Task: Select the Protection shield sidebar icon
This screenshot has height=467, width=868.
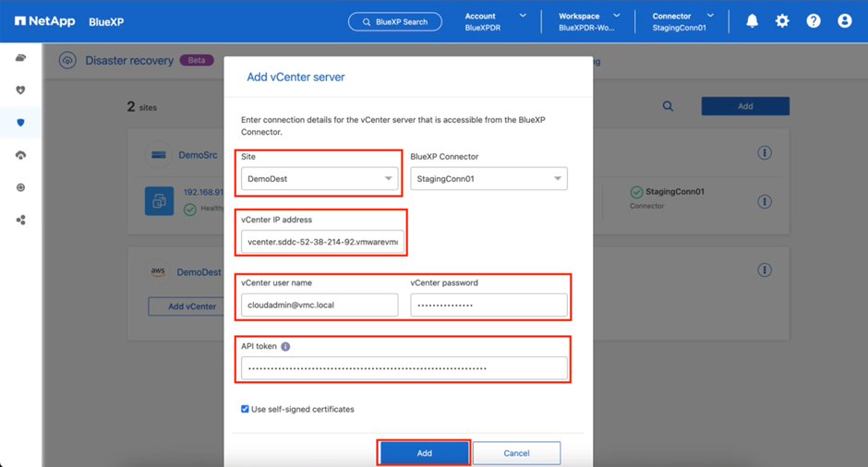Action: (20, 123)
